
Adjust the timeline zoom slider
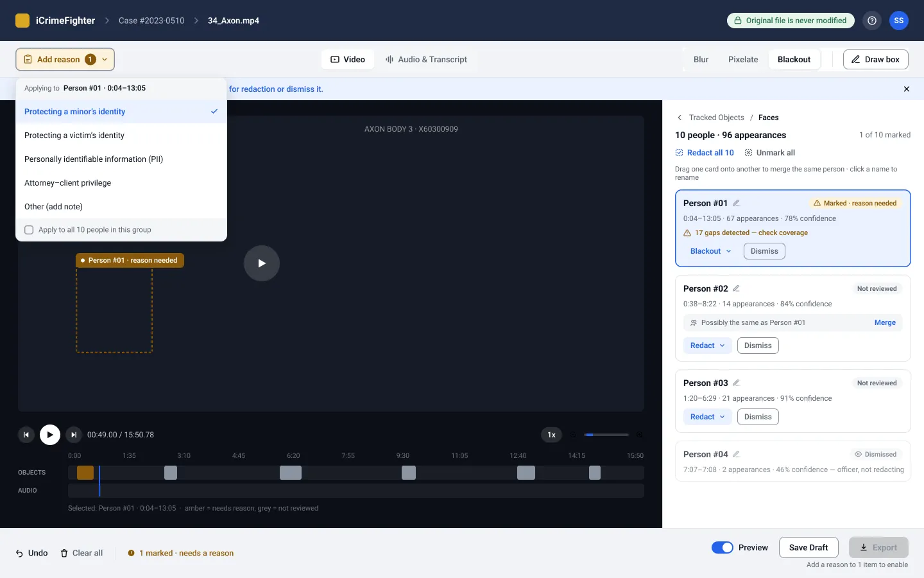pyautogui.click(x=606, y=435)
